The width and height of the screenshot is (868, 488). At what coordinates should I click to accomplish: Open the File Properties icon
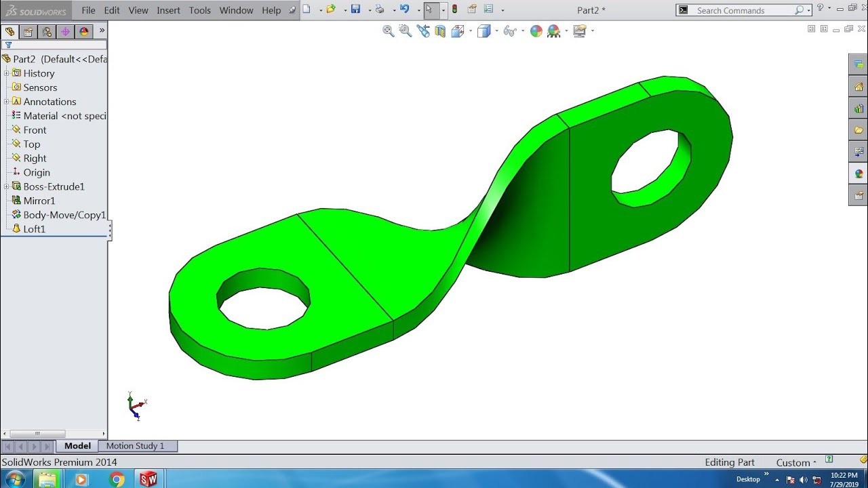[472, 9]
